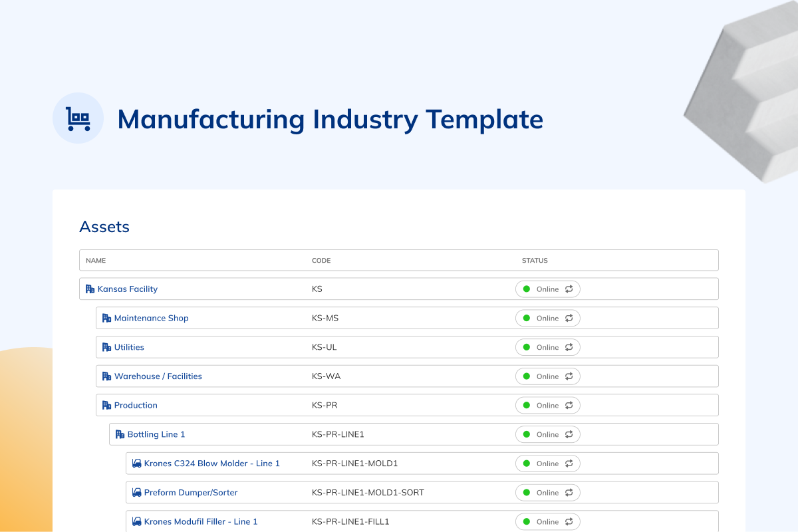Click the Manufacturing Industry Template title
798x532 pixels.
click(331, 120)
